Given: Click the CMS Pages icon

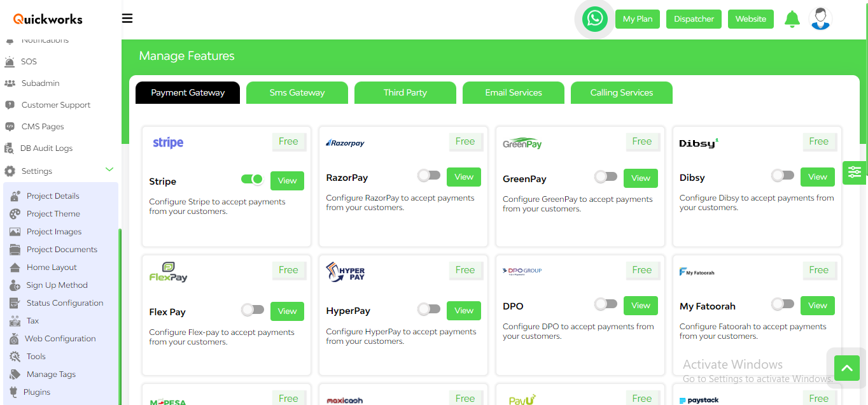Looking at the screenshot, I should pyautogui.click(x=10, y=127).
